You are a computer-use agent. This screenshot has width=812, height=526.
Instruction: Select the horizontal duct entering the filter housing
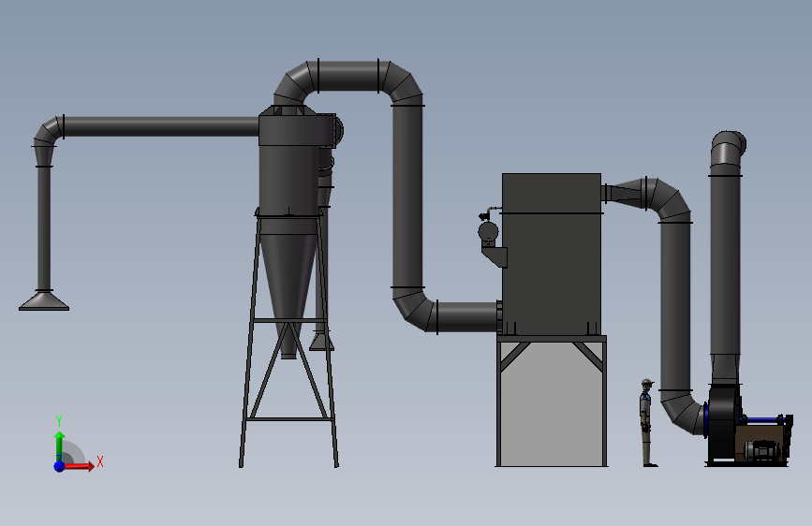pyautogui.click(x=467, y=316)
